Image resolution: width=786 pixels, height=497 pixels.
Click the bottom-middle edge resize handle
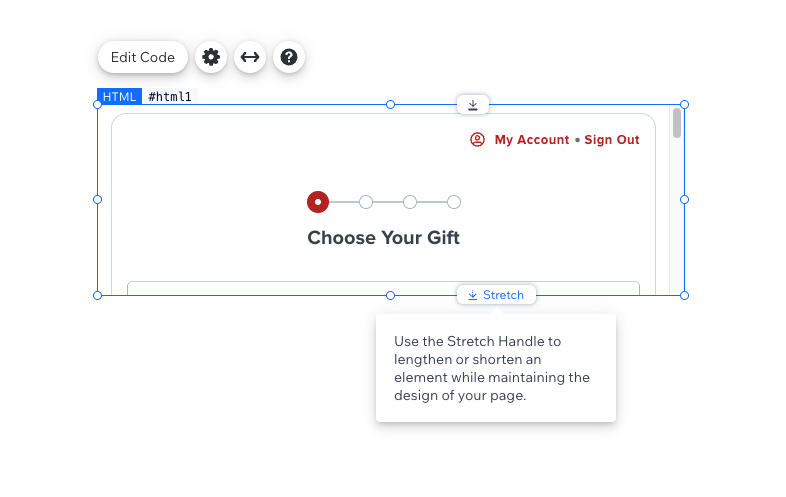pyautogui.click(x=390, y=295)
